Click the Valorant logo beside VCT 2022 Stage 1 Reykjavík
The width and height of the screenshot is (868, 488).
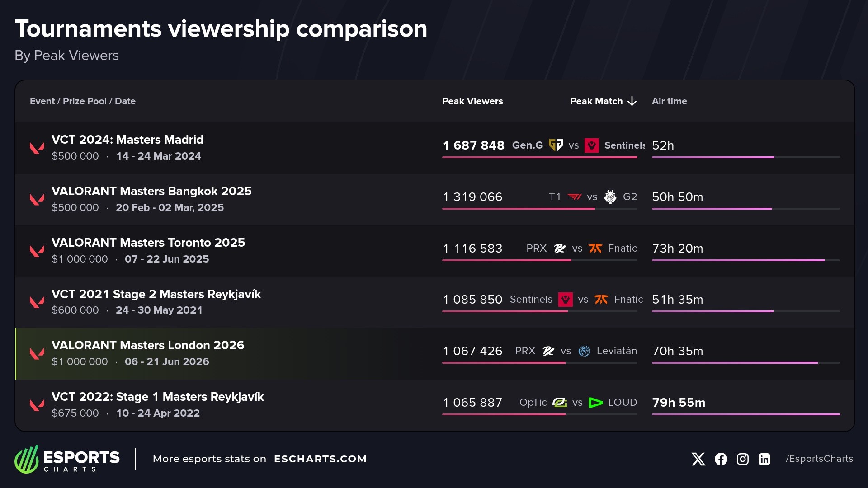point(37,405)
